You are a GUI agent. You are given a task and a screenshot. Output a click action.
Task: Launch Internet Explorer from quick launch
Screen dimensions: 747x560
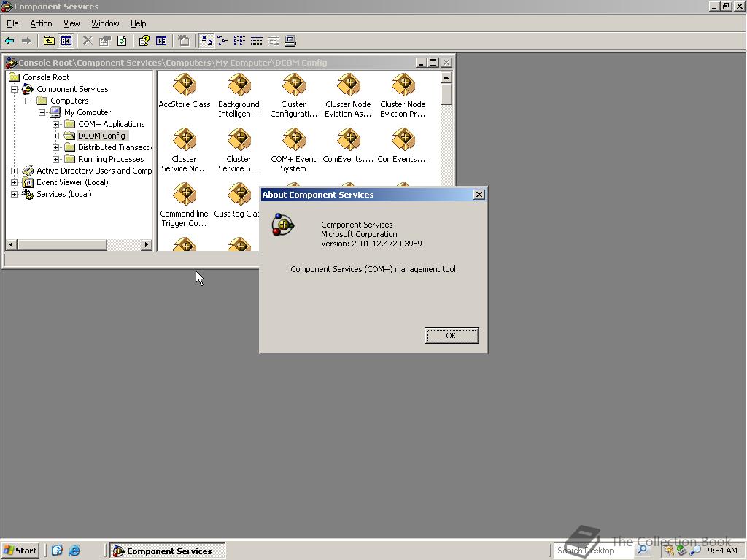coord(74,551)
